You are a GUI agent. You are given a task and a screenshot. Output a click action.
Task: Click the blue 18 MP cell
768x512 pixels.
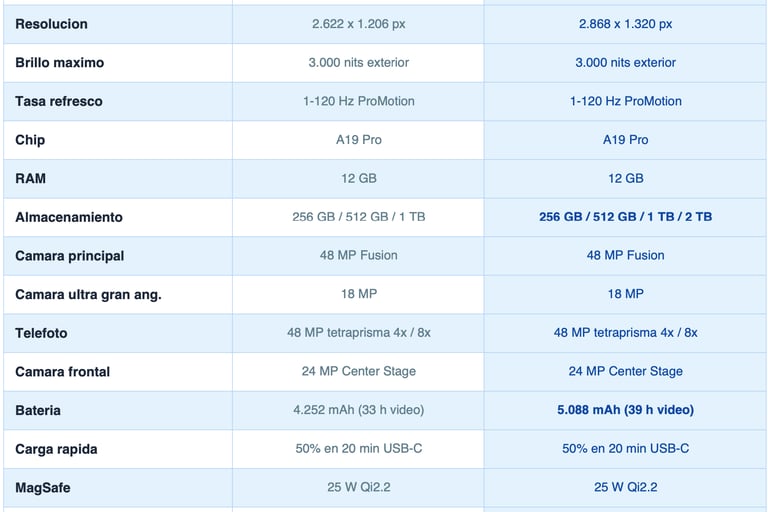pos(625,294)
